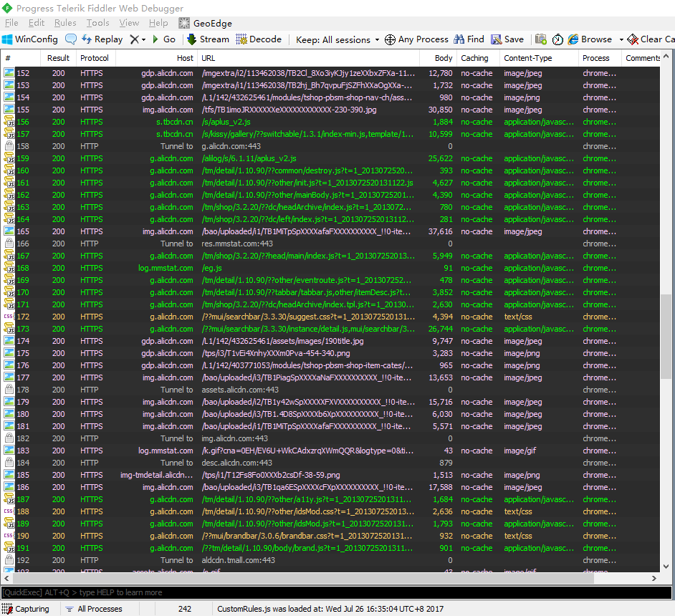
Task: Sort by the Process column header
Action: pos(600,58)
